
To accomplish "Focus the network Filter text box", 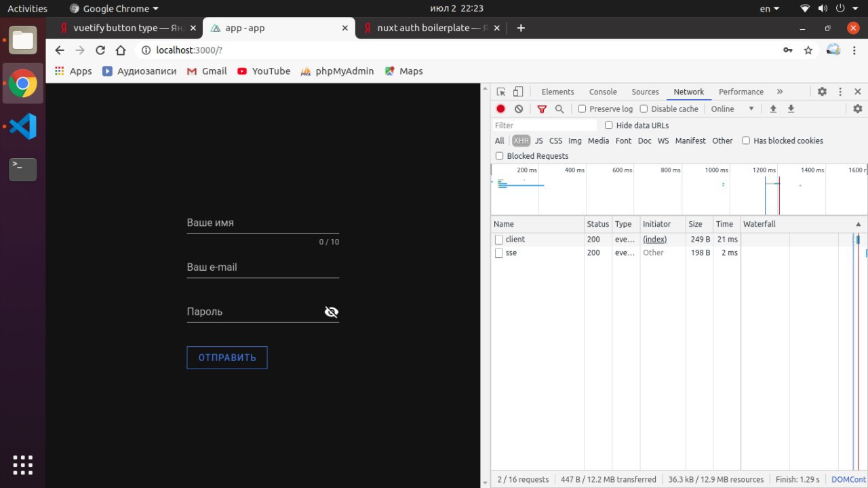I will click(x=545, y=126).
